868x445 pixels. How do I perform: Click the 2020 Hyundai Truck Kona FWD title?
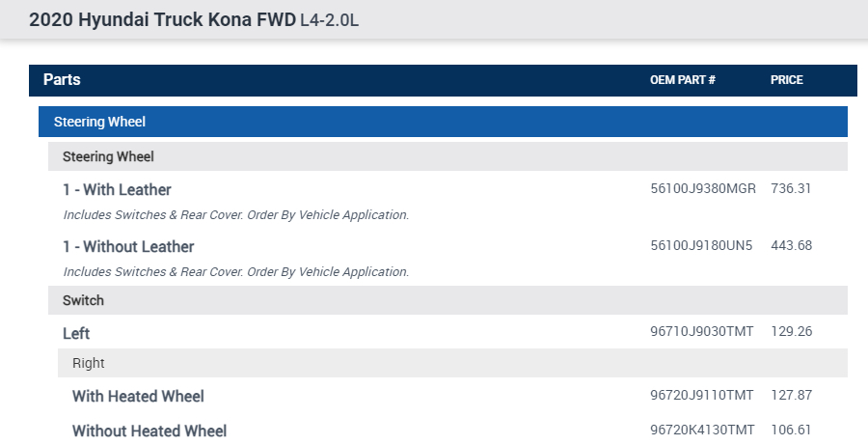163,19
